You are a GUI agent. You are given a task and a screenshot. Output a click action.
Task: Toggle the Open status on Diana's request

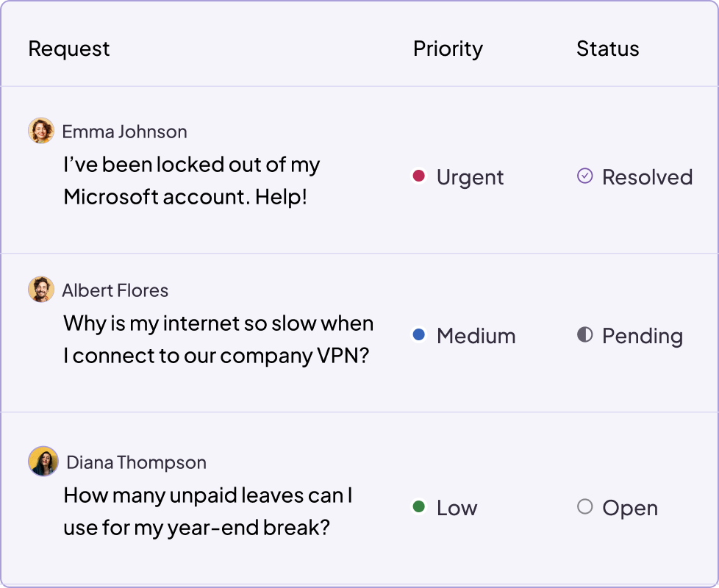coord(616,507)
